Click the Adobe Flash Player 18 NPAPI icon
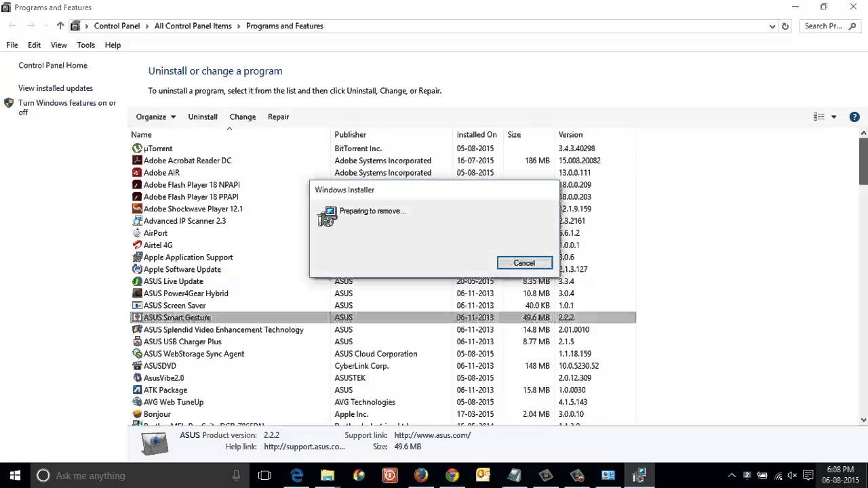This screenshot has width=868, height=488. 137,185
